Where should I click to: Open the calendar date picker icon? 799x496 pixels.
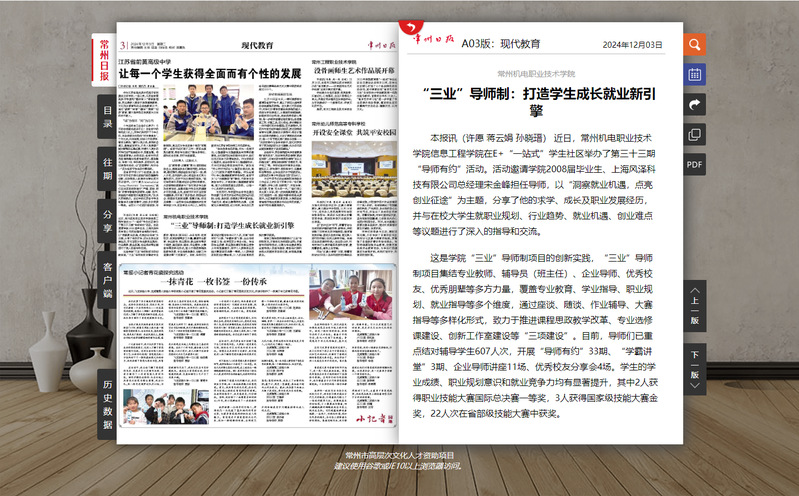pyautogui.click(x=694, y=74)
